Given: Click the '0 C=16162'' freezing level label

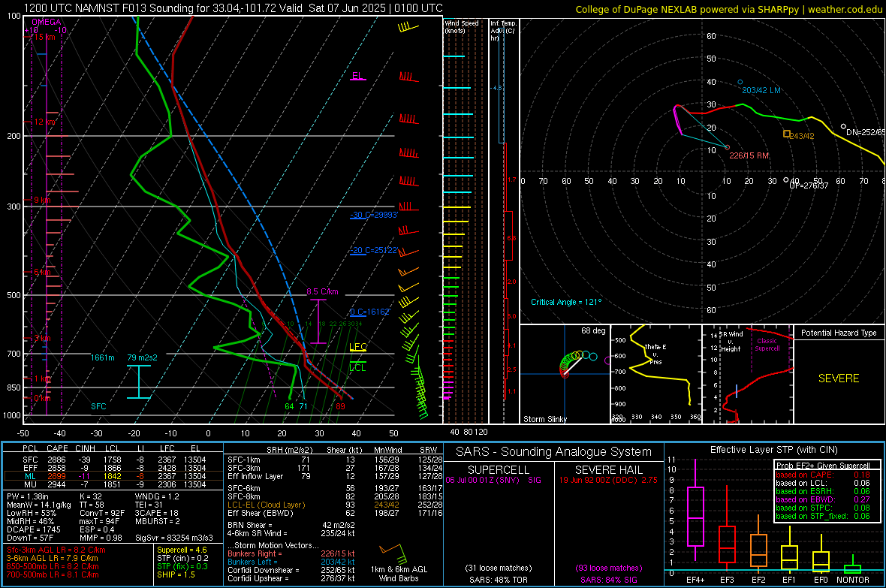Looking at the screenshot, I should (x=369, y=312).
